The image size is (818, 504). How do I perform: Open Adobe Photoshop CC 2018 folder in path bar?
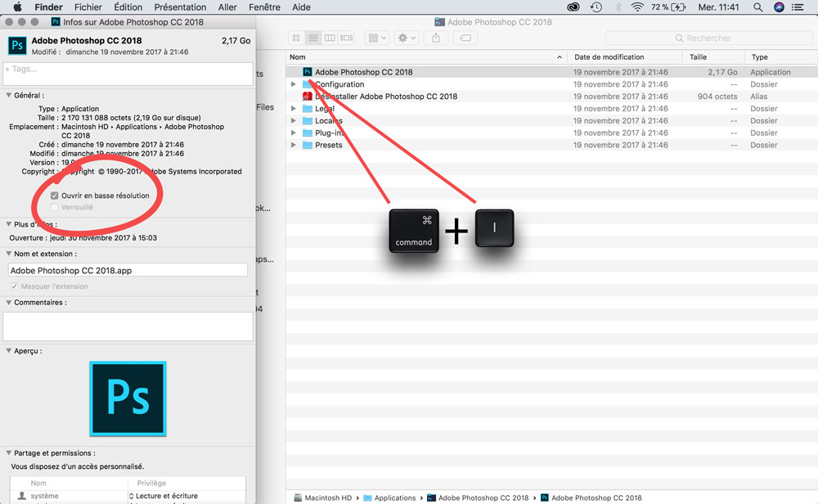pos(478,497)
